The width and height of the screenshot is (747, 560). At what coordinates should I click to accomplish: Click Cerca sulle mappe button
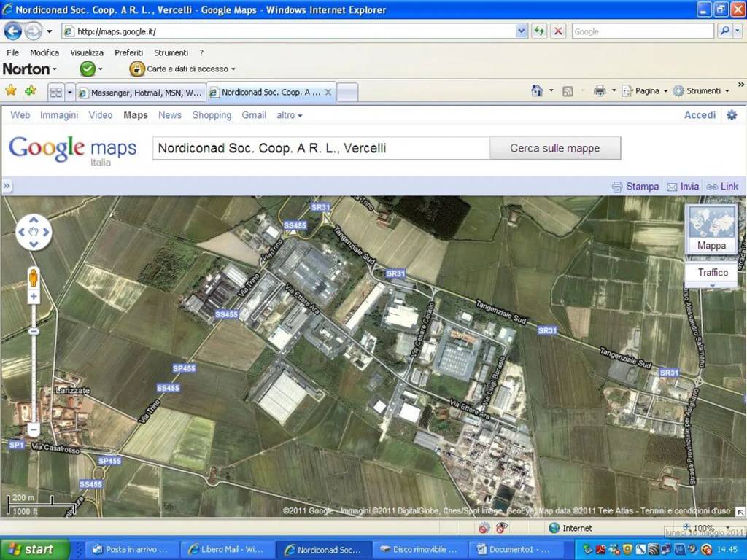click(555, 148)
